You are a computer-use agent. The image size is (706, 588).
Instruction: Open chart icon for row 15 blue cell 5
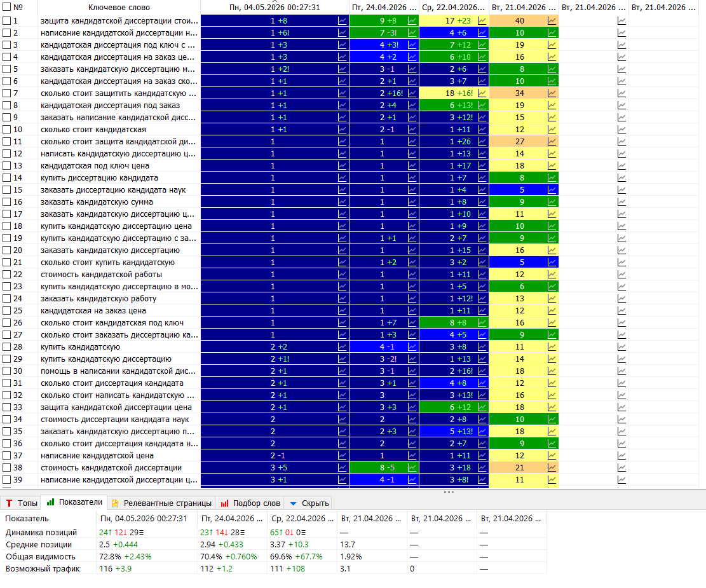pyautogui.click(x=552, y=189)
